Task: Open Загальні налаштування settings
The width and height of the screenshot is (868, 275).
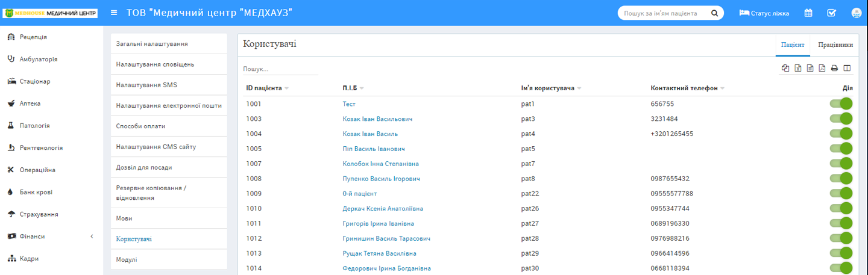Action: [x=169, y=44]
